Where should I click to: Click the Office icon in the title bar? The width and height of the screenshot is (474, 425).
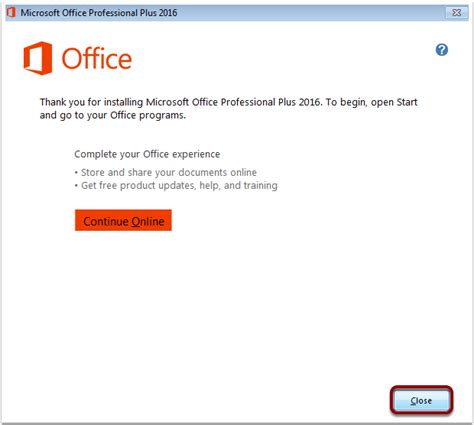[11, 13]
